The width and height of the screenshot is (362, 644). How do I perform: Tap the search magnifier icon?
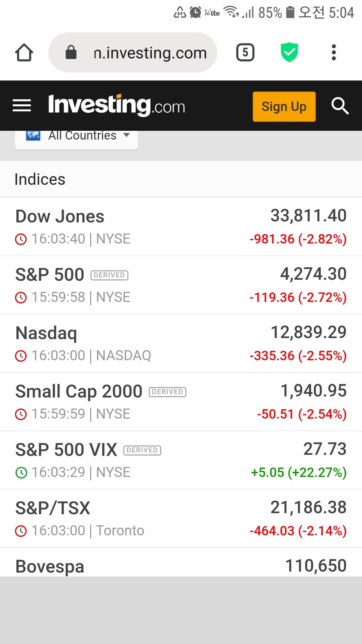[340, 106]
